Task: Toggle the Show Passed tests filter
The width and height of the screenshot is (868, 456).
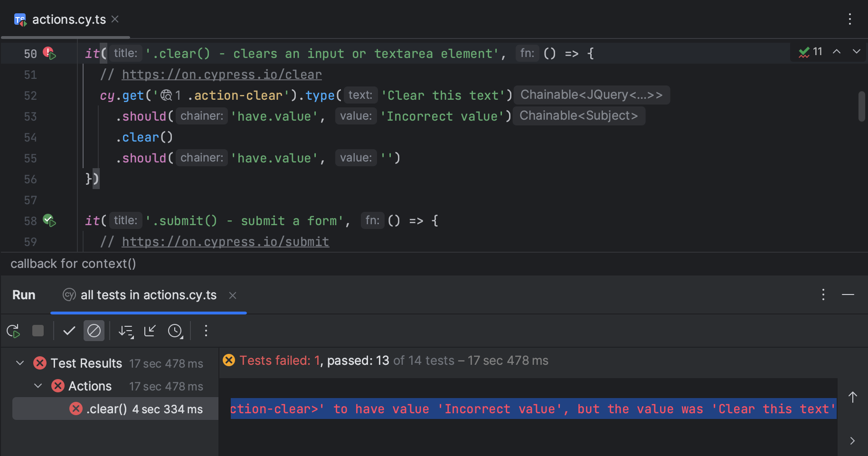Action: pos(69,331)
